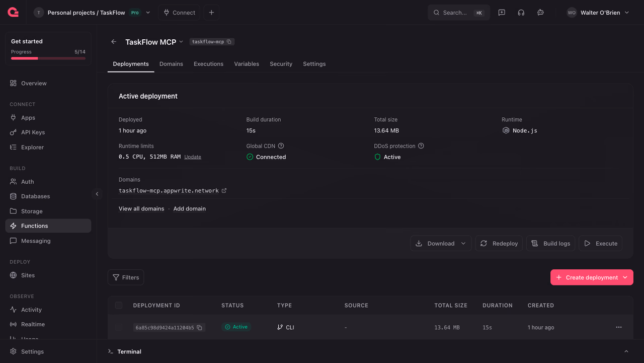Click View all domains link

coord(141,209)
